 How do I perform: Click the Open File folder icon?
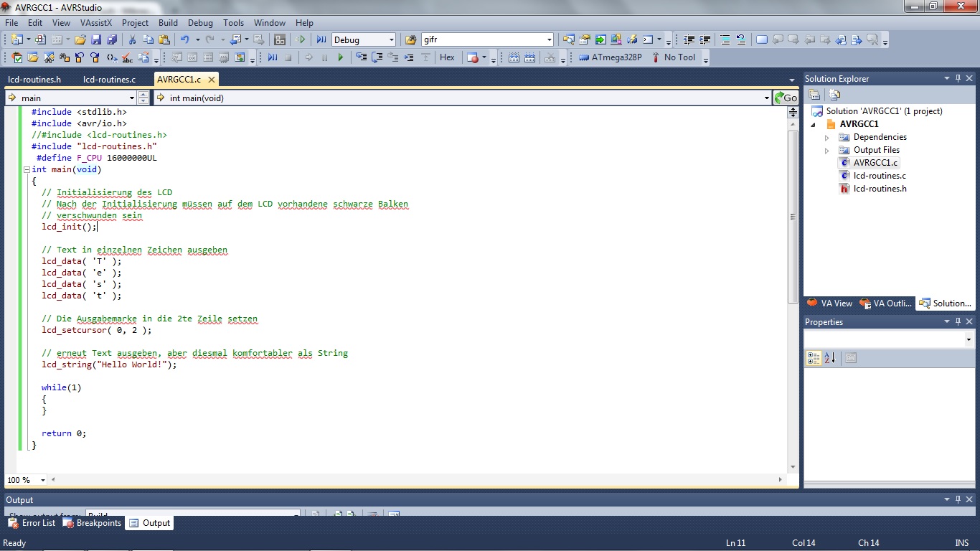point(81,40)
